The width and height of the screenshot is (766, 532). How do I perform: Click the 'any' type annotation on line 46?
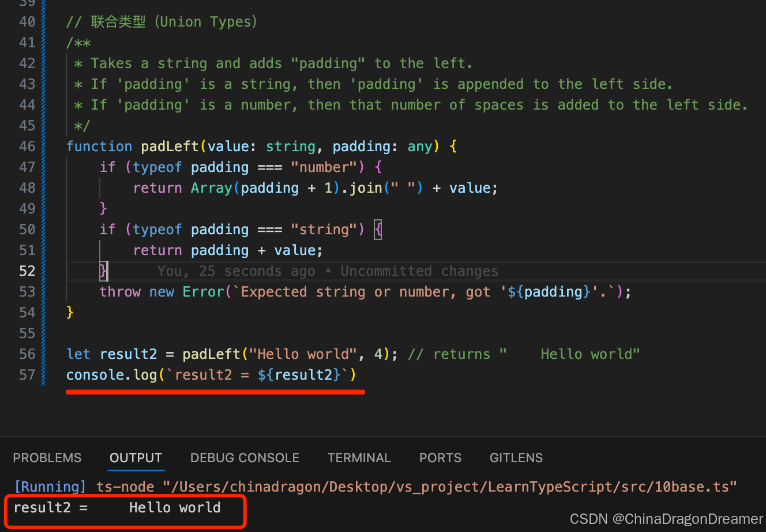click(420, 147)
